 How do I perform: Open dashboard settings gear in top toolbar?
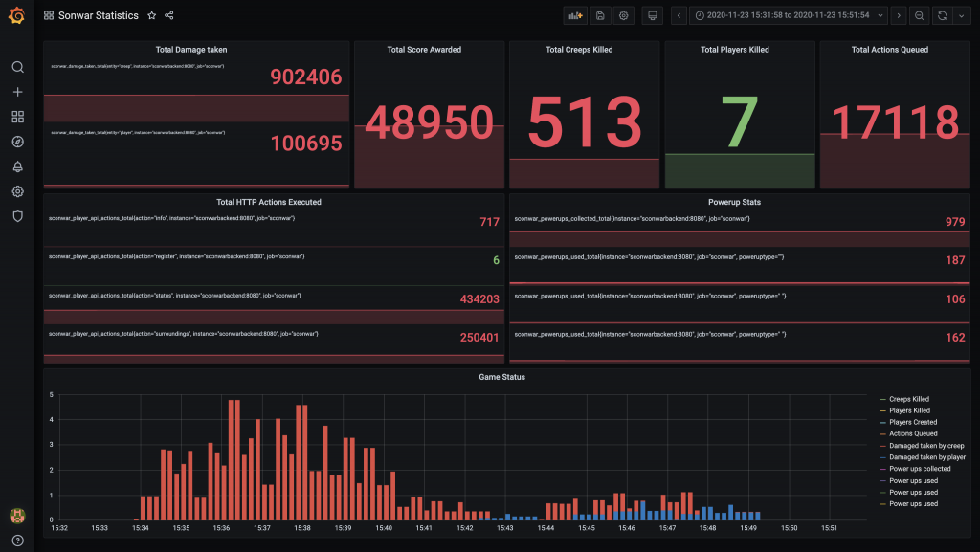(x=624, y=16)
